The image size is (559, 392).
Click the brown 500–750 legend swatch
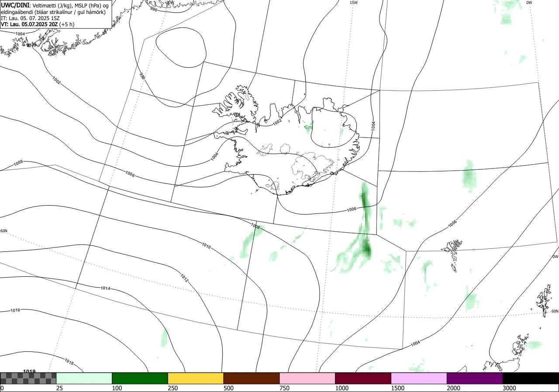(252, 378)
